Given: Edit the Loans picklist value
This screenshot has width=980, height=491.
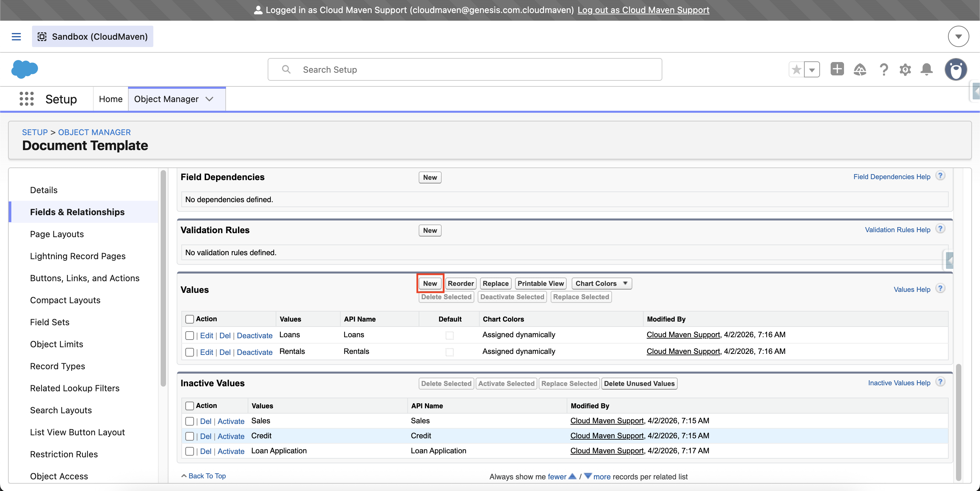Looking at the screenshot, I should [207, 335].
